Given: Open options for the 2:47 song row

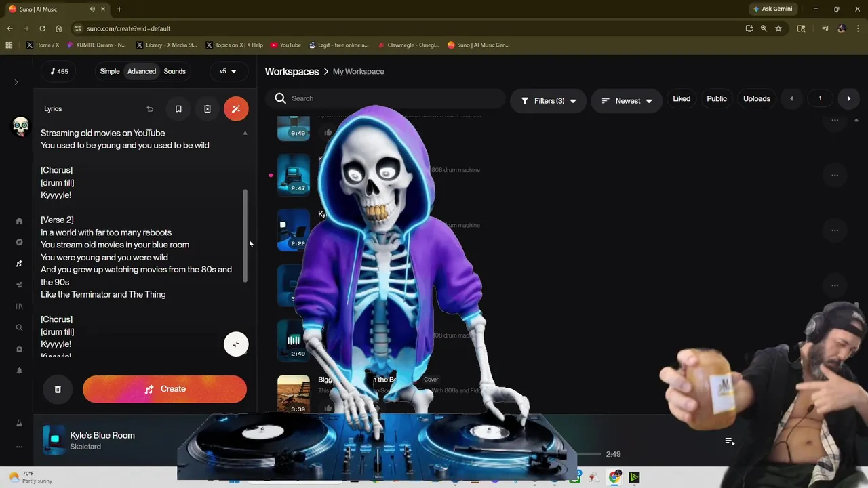Looking at the screenshot, I should click(x=835, y=175).
